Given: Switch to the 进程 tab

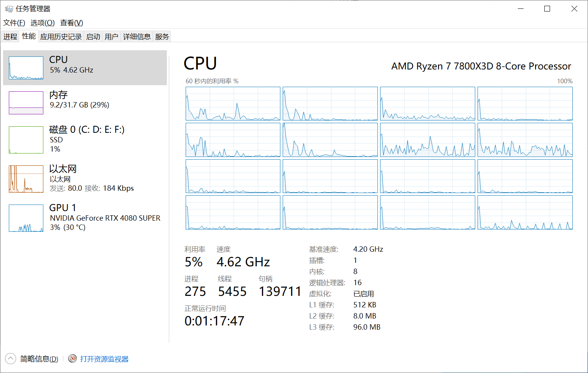Looking at the screenshot, I should coord(10,36).
